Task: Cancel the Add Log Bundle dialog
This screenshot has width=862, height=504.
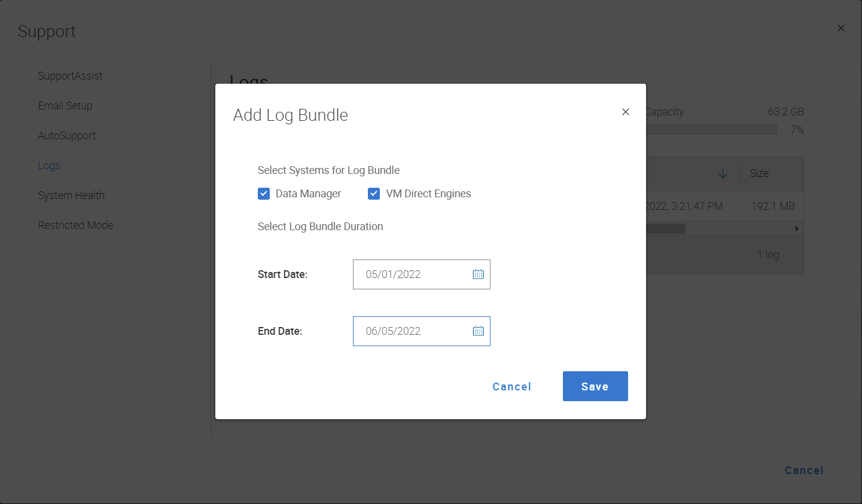Action: 511,386
